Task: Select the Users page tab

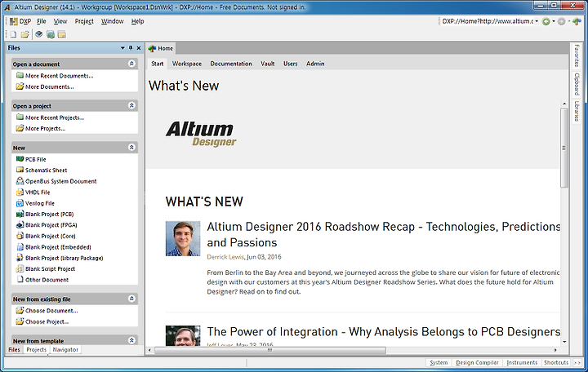Action: click(x=290, y=64)
